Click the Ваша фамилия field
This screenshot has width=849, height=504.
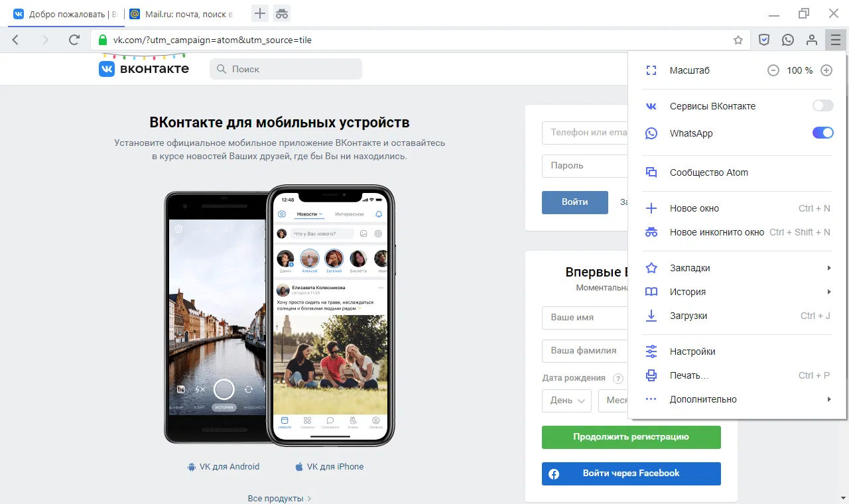coord(585,350)
